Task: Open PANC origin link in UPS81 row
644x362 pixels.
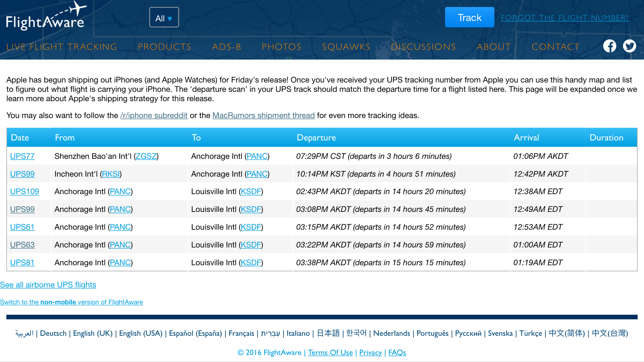Action: pos(120,263)
